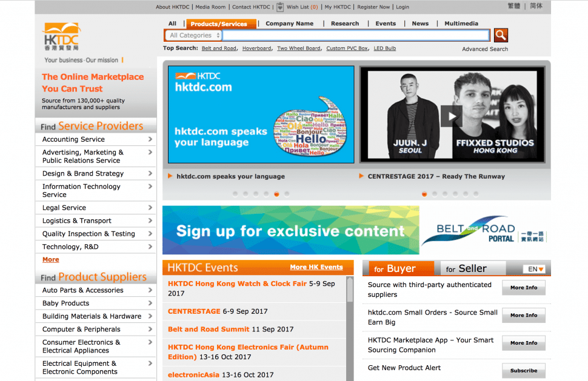The image size is (588, 381).
Task: Click About HKTDC link
Action: [173, 7]
